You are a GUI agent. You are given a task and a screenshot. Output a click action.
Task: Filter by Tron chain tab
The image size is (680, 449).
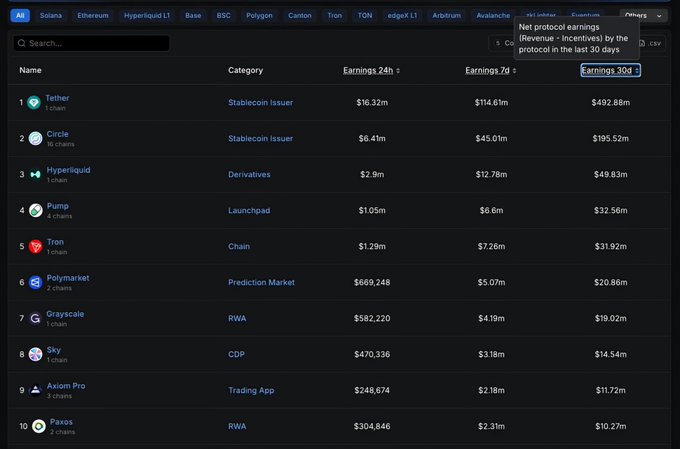tap(334, 16)
